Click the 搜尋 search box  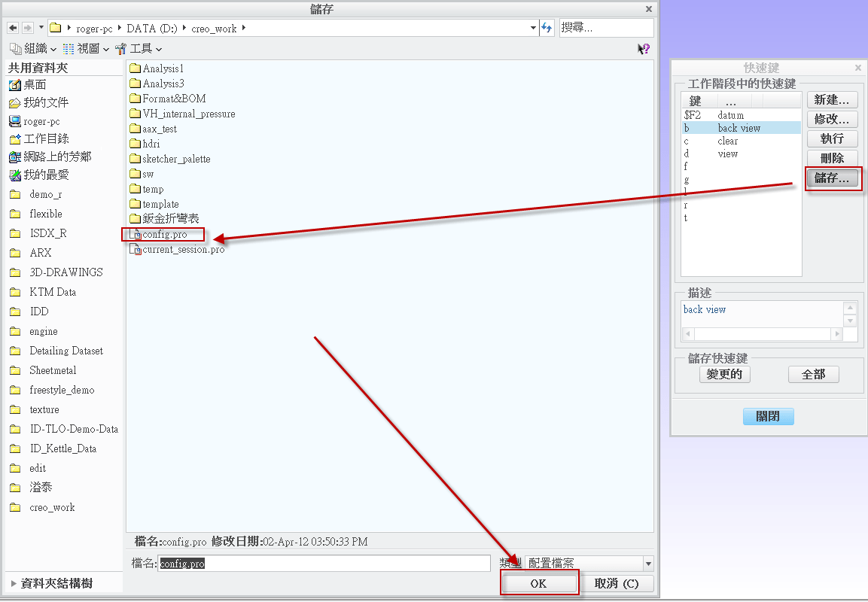pos(605,28)
